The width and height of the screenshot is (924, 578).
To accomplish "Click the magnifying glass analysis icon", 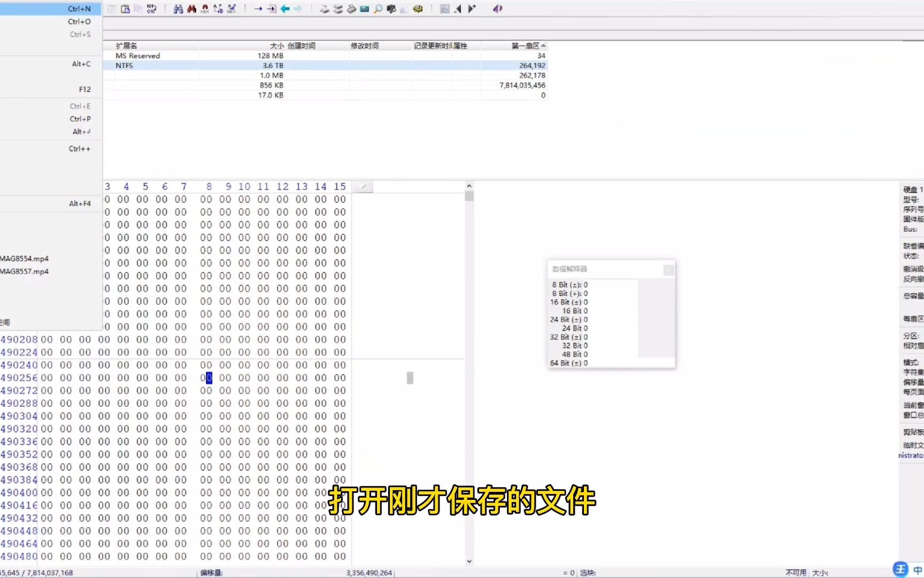I will pyautogui.click(x=378, y=9).
